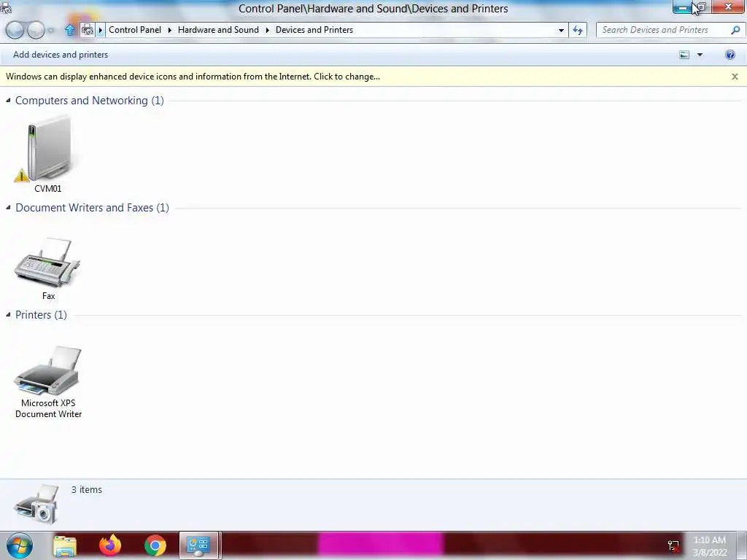Click the window title bar system icon
Screen dimensions: 747x560
[x=6, y=7]
